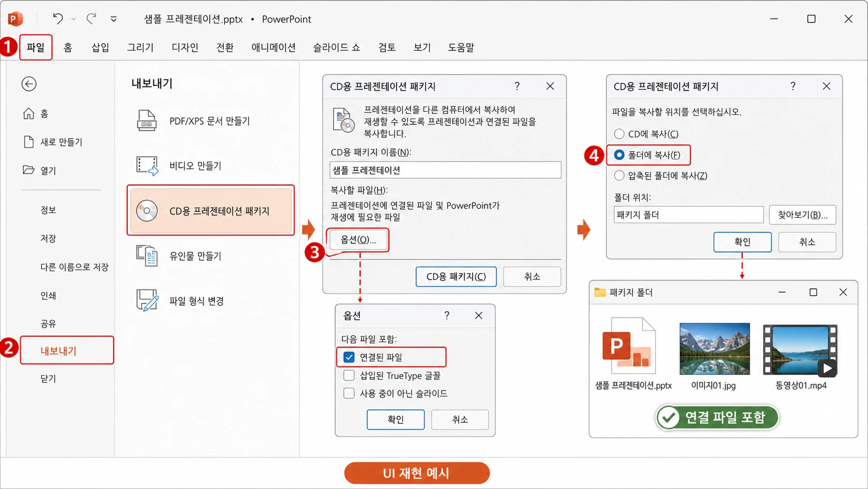Select the CD에 복사 radio button
868x489 pixels.
(619, 134)
